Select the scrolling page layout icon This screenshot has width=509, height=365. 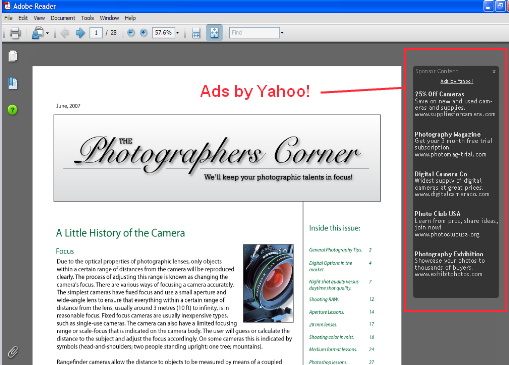pos(196,33)
